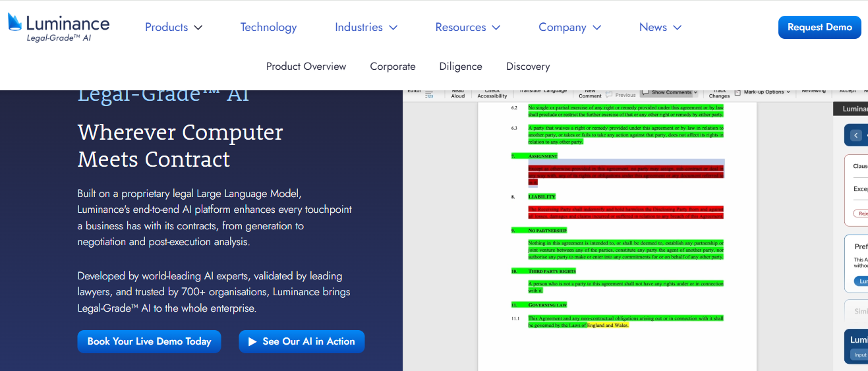Image resolution: width=868 pixels, height=371 pixels.
Task: Click the Previous comment control in the demo toolbar
Action: (621, 95)
